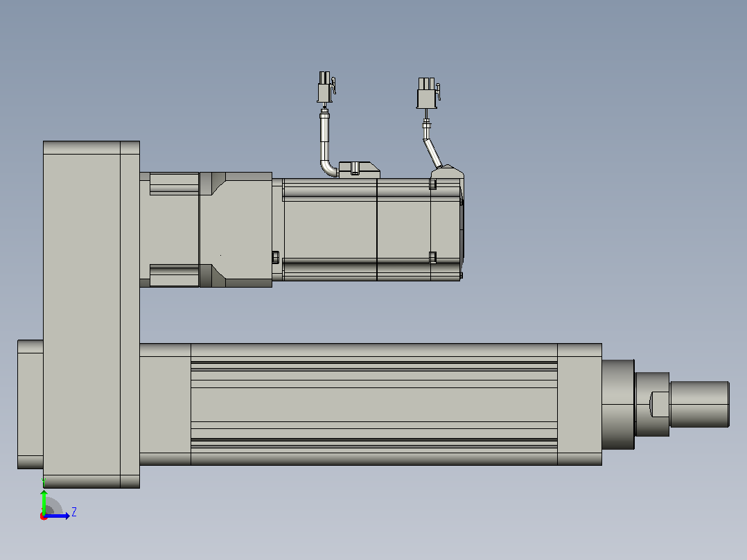Screen dimensions: 747x560
Task: Select the actuator's front end cap block
Action: tap(579, 404)
